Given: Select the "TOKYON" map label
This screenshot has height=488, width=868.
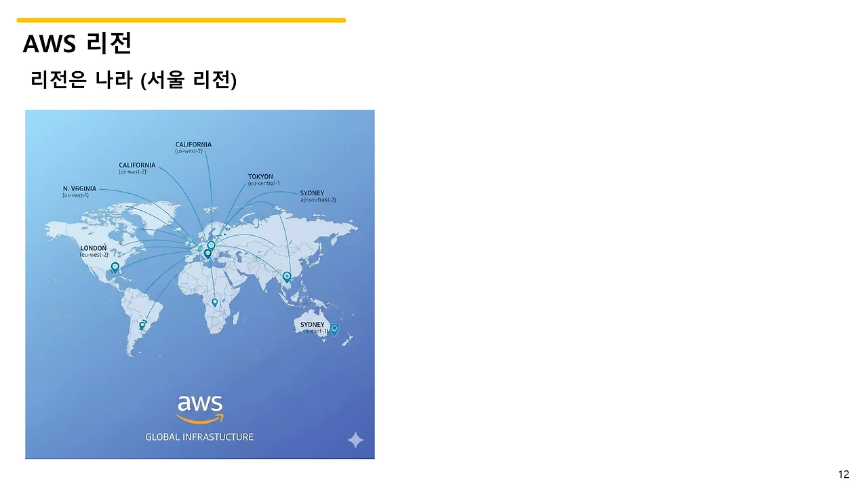Looking at the screenshot, I should coord(260,177).
